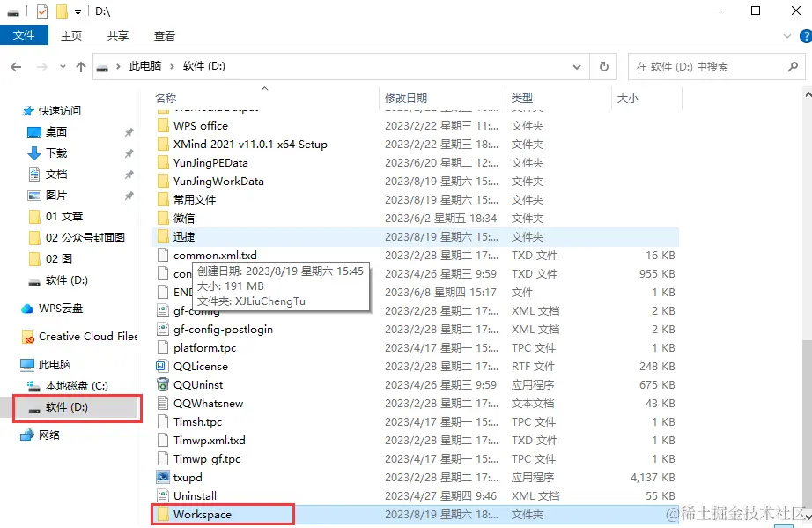Screen dimensions: 812x528
Task: Select the QQWhatsnew text document icon
Action: 163,404
